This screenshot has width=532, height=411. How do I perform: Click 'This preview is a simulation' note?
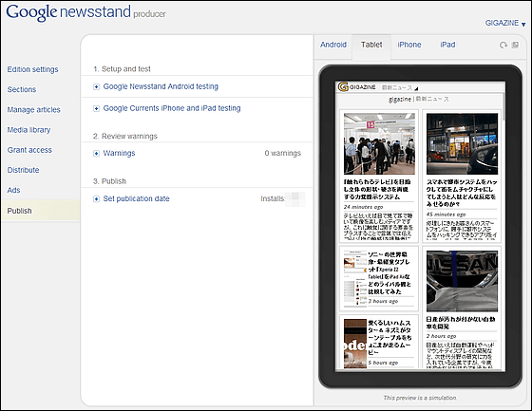[x=420, y=398]
